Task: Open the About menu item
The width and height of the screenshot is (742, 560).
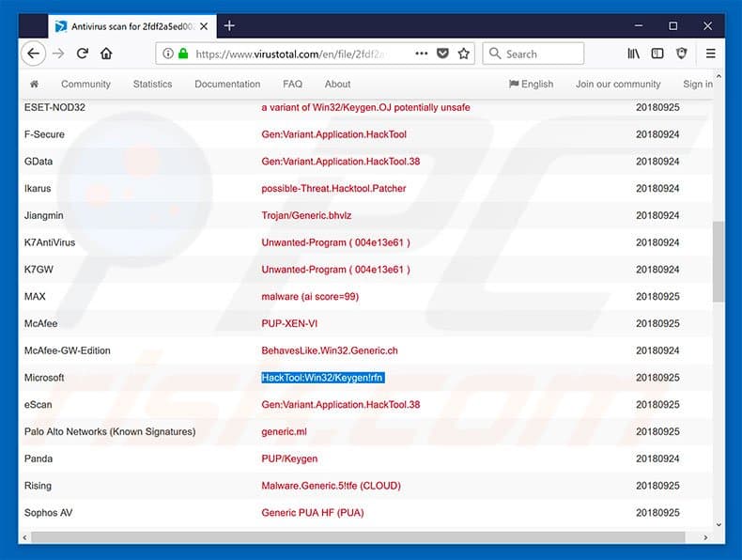Action: click(x=337, y=84)
